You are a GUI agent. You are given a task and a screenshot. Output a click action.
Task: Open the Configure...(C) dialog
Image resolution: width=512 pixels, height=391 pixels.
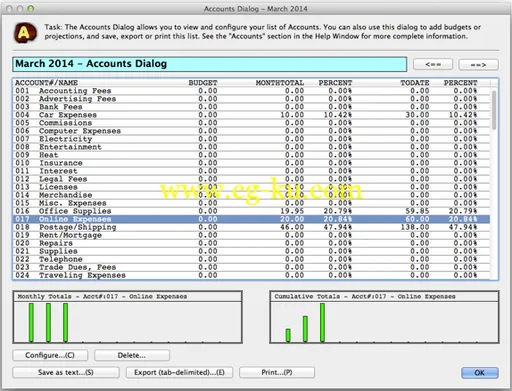point(50,355)
